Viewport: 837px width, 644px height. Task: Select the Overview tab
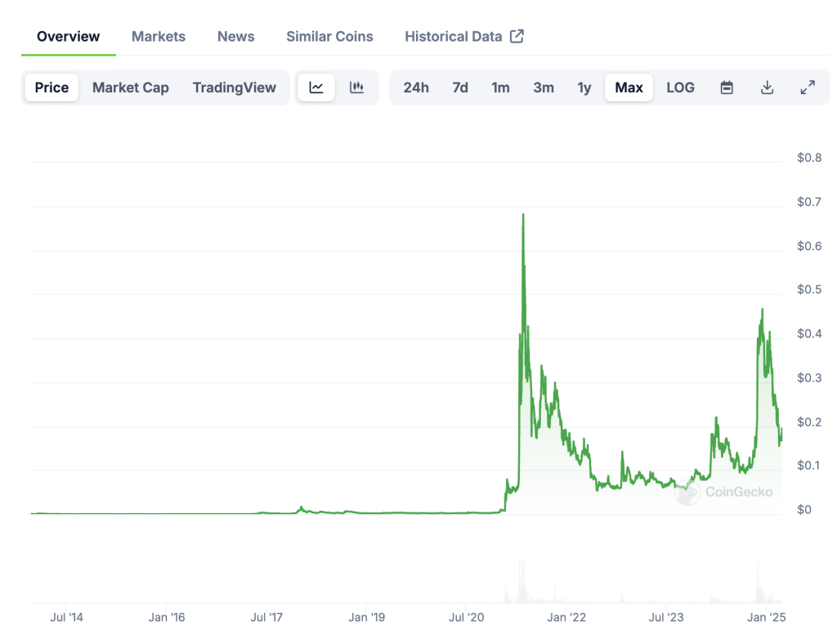click(69, 36)
